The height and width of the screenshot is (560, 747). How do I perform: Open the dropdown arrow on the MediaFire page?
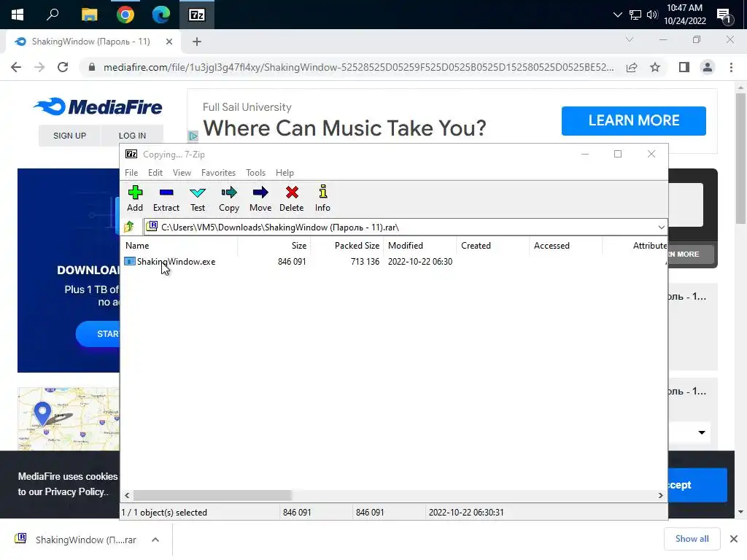click(x=702, y=432)
